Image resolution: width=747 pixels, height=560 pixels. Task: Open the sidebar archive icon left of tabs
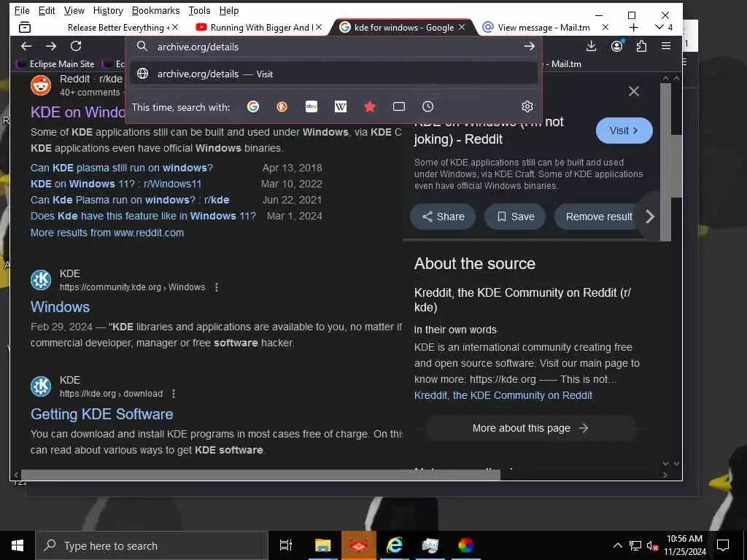(x=25, y=28)
